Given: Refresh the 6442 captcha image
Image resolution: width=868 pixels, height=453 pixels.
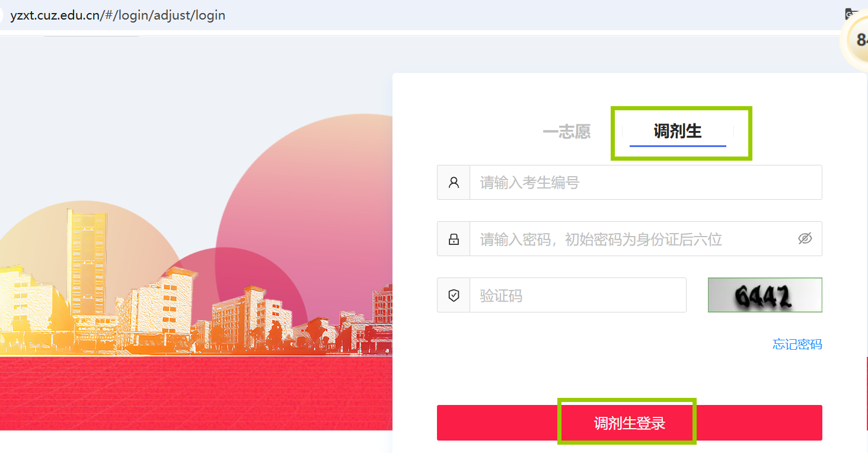Looking at the screenshot, I should tap(765, 295).
